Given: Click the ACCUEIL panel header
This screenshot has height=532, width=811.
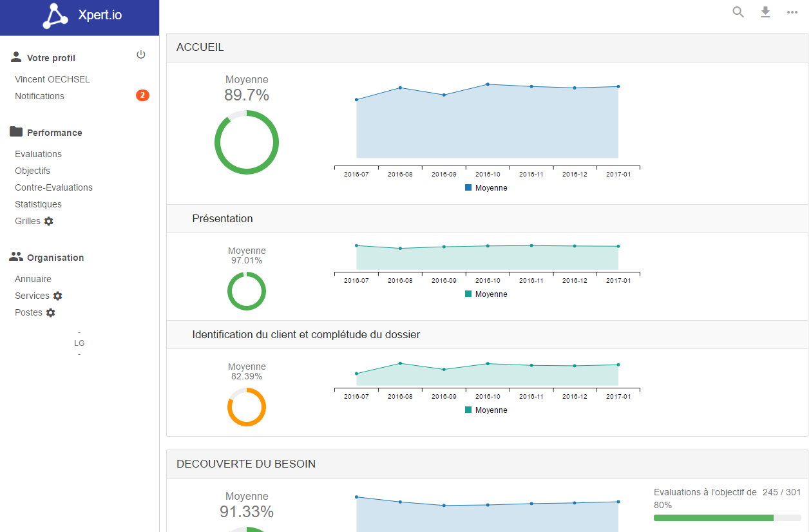Looking at the screenshot, I should [x=487, y=48].
